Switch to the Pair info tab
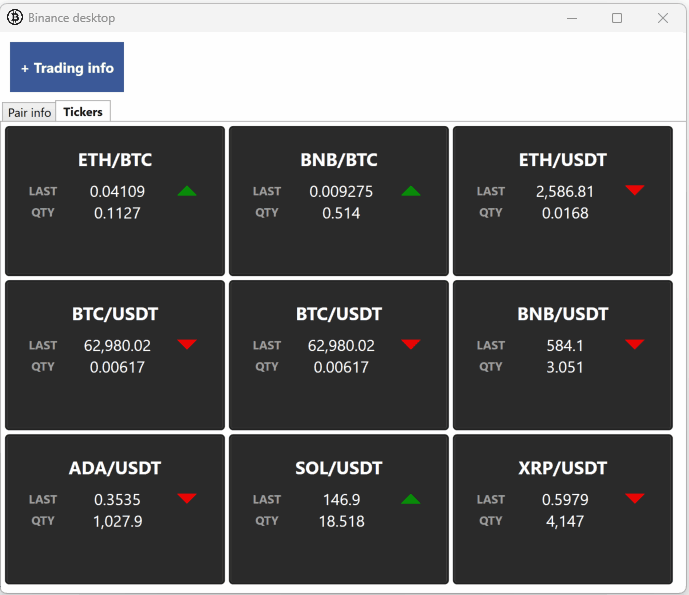 29,112
